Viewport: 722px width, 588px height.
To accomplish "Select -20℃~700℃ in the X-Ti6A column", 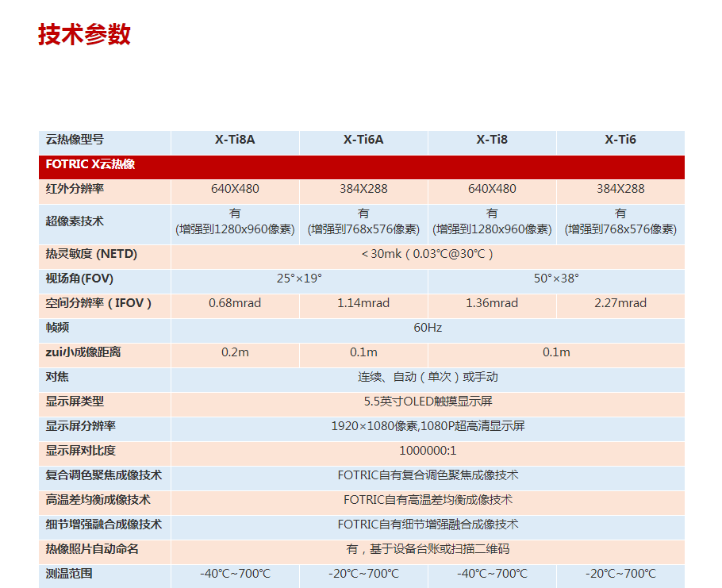I will click(363, 574).
